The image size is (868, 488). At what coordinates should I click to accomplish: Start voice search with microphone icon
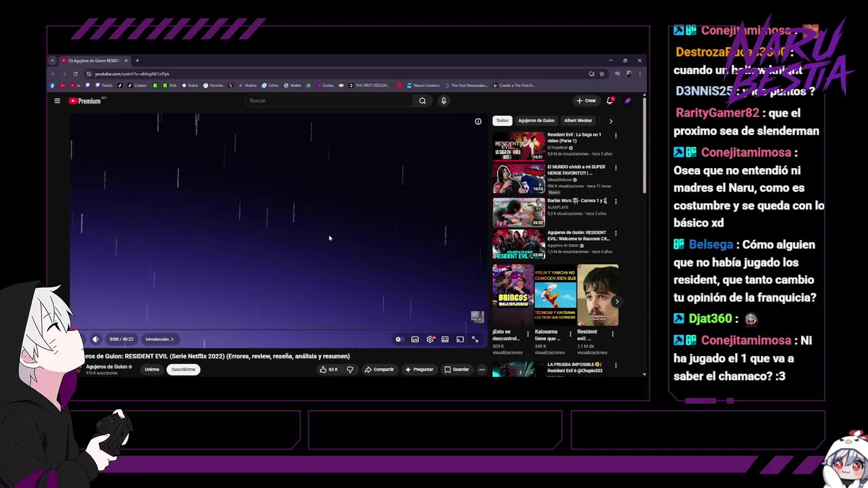pos(443,101)
